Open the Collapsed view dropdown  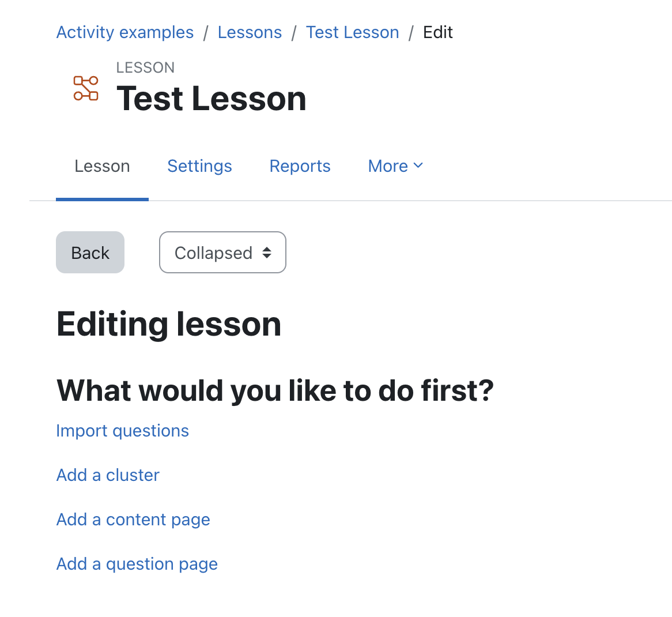(x=222, y=252)
